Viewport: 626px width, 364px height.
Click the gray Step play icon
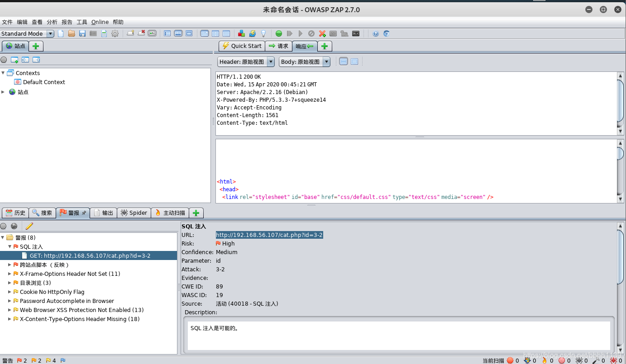click(x=290, y=33)
